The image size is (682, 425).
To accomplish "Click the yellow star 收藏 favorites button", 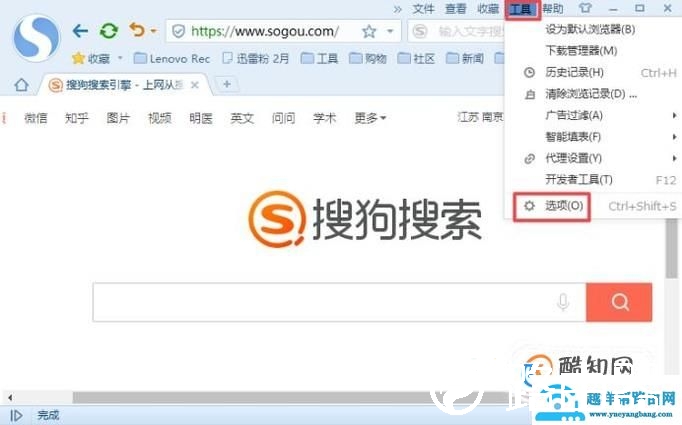I will pos(91,58).
